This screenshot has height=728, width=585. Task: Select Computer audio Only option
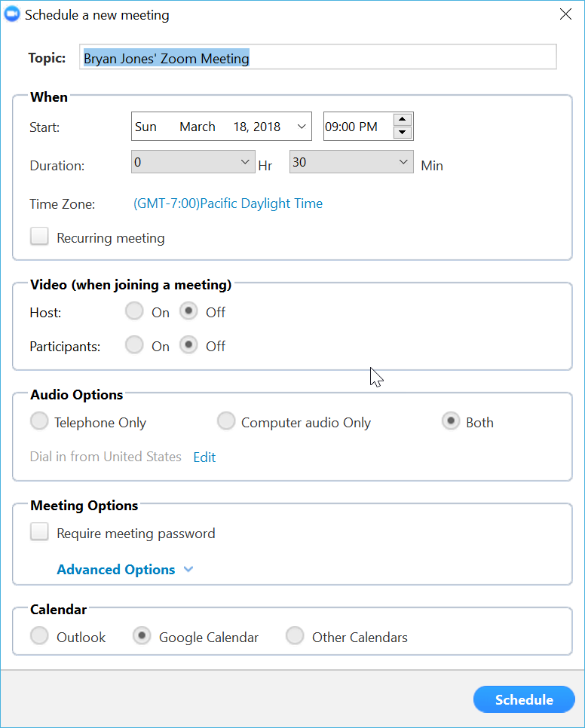pyautogui.click(x=226, y=422)
